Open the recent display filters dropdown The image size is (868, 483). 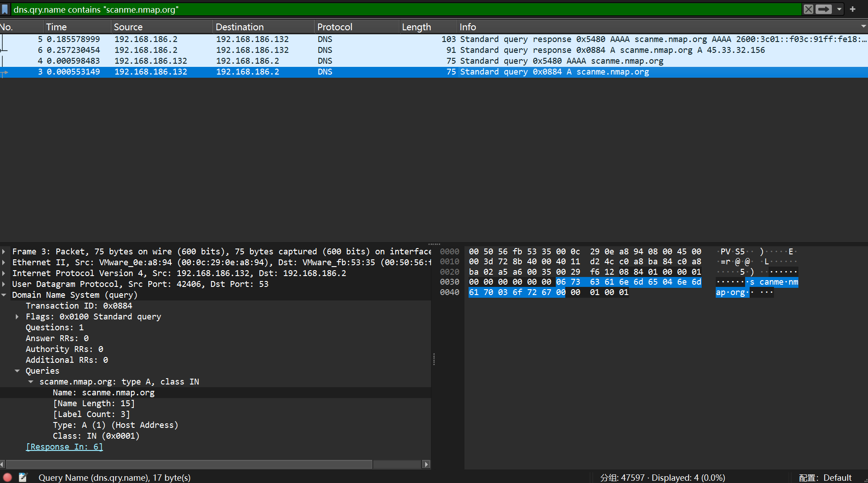(x=839, y=9)
